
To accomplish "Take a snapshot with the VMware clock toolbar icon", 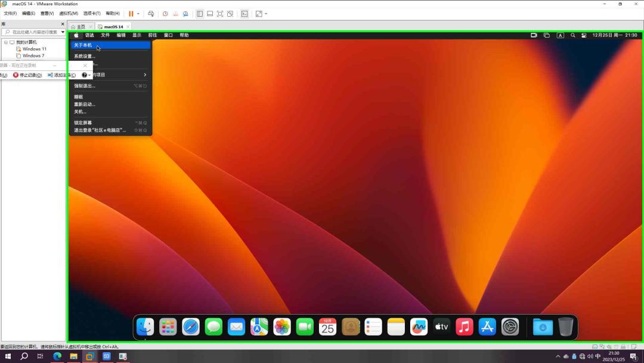I will click(165, 14).
